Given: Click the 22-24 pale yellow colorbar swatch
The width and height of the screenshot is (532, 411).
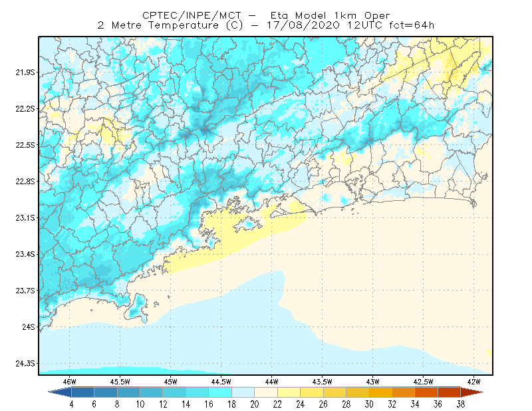Looking at the screenshot, I should pos(289,392).
